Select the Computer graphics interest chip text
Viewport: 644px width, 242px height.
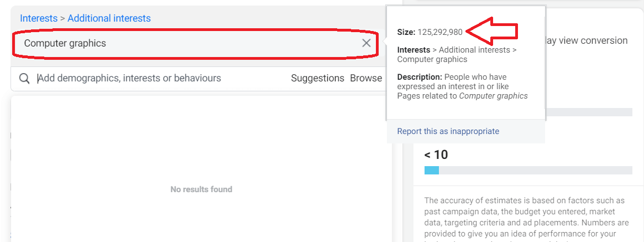click(x=65, y=43)
